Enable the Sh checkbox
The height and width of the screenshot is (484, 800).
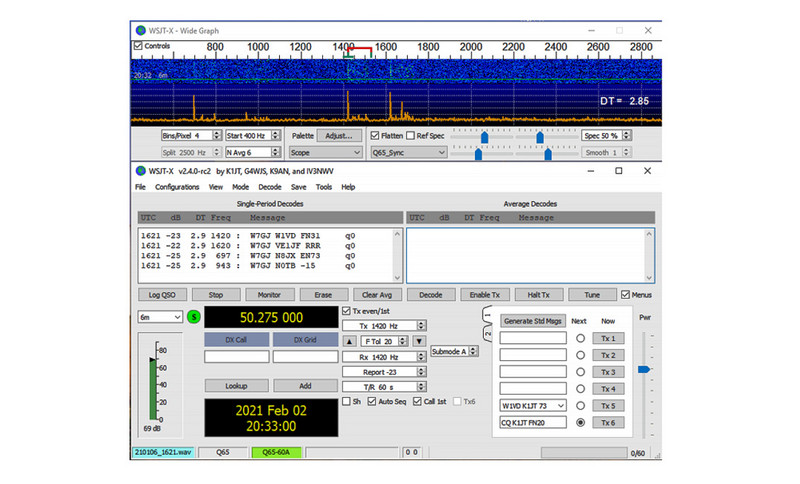pyautogui.click(x=346, y=401)
